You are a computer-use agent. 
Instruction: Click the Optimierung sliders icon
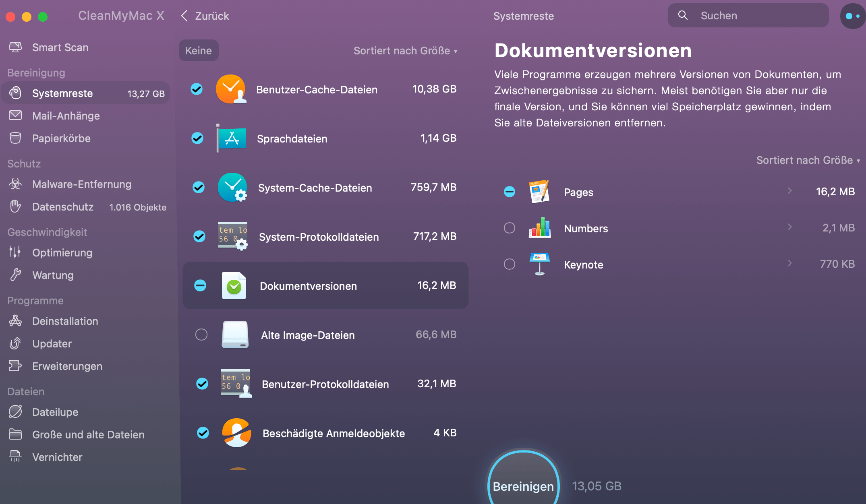[x=15, y=252]
